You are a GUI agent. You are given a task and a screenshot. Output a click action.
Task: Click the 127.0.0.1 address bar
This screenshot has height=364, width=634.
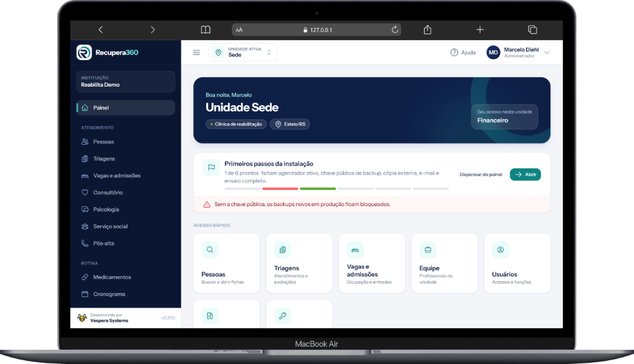(x=316, y=30)
